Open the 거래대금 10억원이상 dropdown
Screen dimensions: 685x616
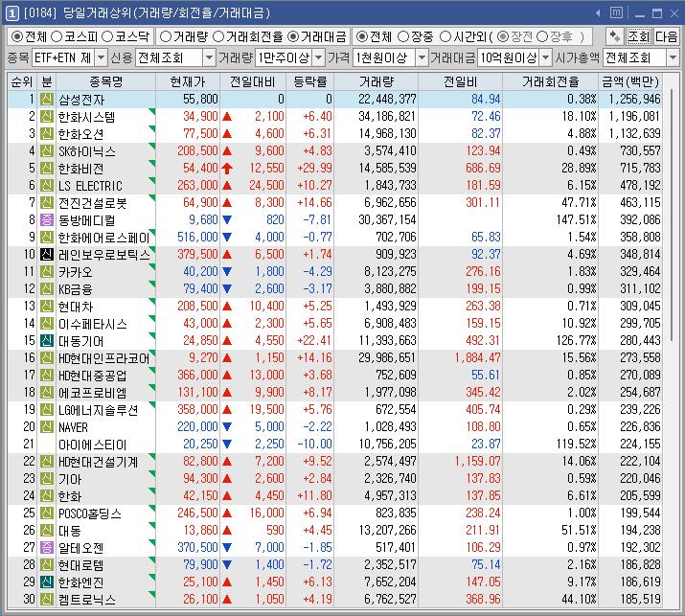(546, 57)
